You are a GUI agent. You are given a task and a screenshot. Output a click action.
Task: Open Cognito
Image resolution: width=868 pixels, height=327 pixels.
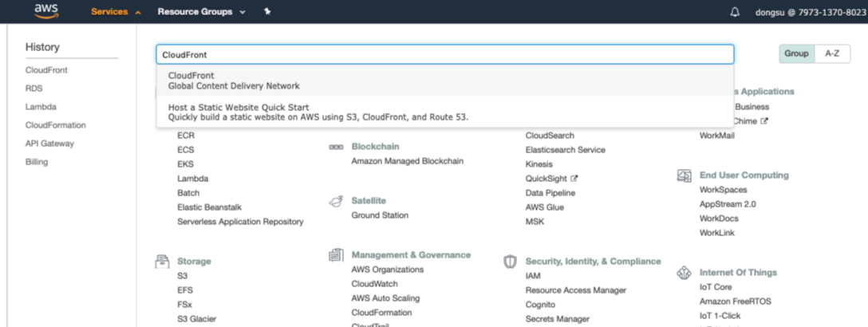point(540,305)
